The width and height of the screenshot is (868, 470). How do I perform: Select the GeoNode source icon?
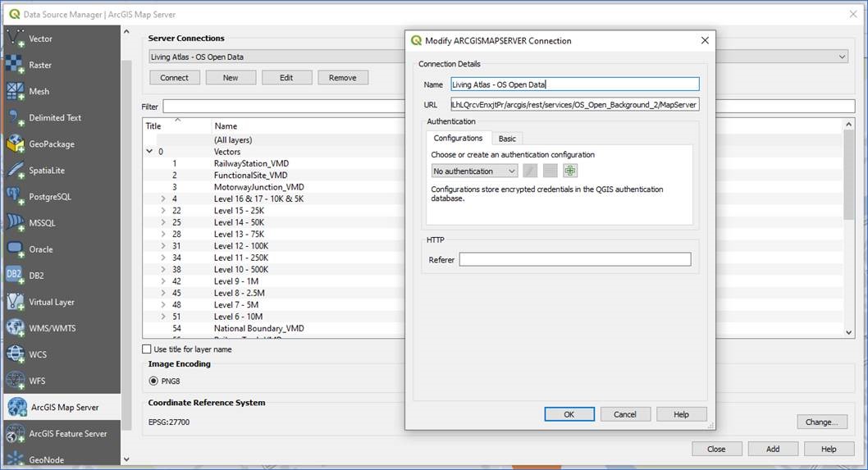pos(15,459)
